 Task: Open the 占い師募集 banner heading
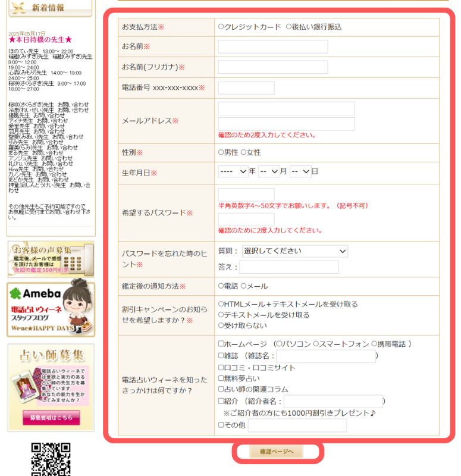click(x=52, y=355)
